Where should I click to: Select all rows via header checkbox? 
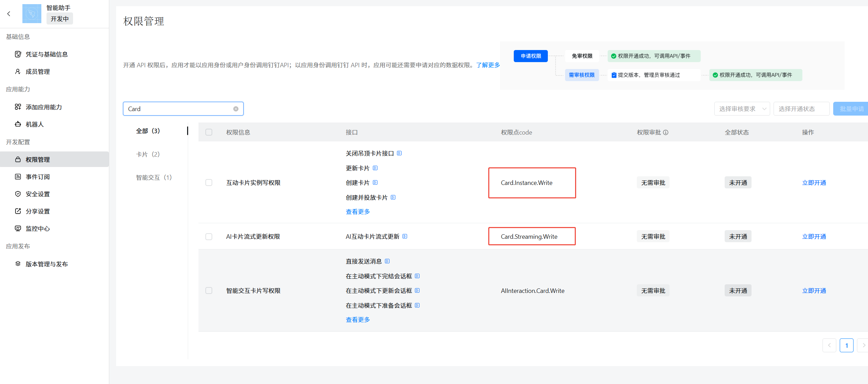point(209,132)
